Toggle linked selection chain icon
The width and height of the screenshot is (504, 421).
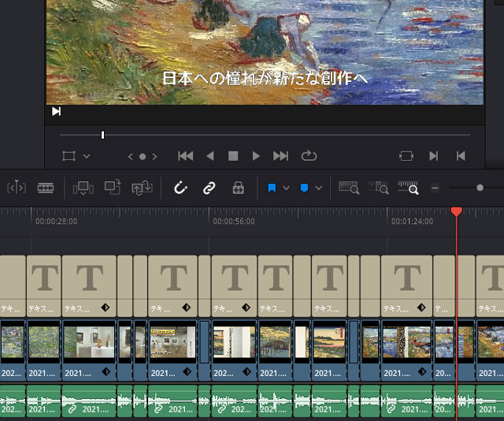pyautogui.click(x=209, y=188)
